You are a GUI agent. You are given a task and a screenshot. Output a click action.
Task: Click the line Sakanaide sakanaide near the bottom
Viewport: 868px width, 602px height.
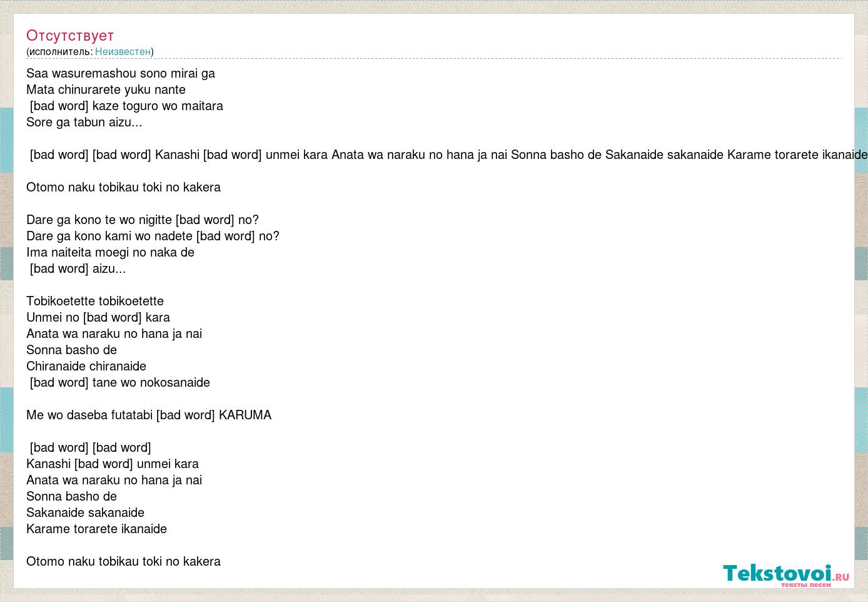point(85,513)
